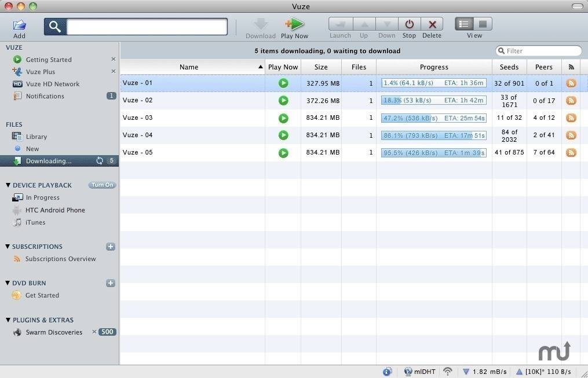588x378 pixels.
Task: Click the refresh icon beside Downloading
Action: (x=100, y=161)
